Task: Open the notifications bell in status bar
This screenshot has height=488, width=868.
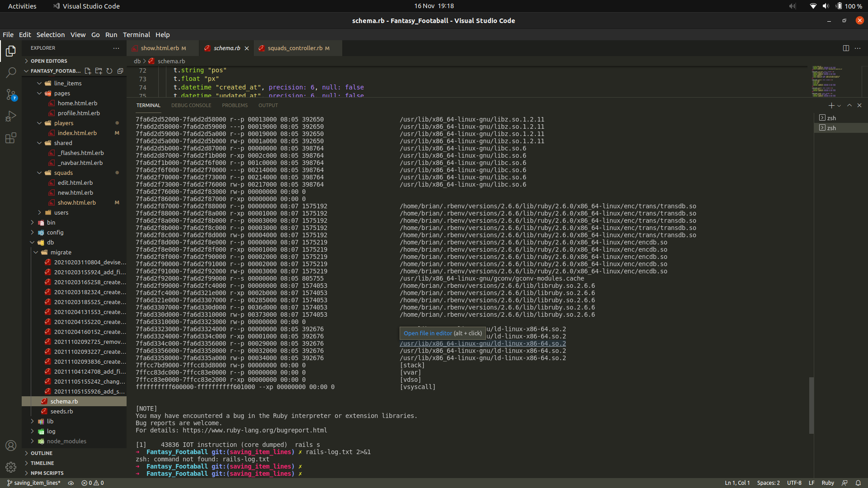Action: [858, 483]
